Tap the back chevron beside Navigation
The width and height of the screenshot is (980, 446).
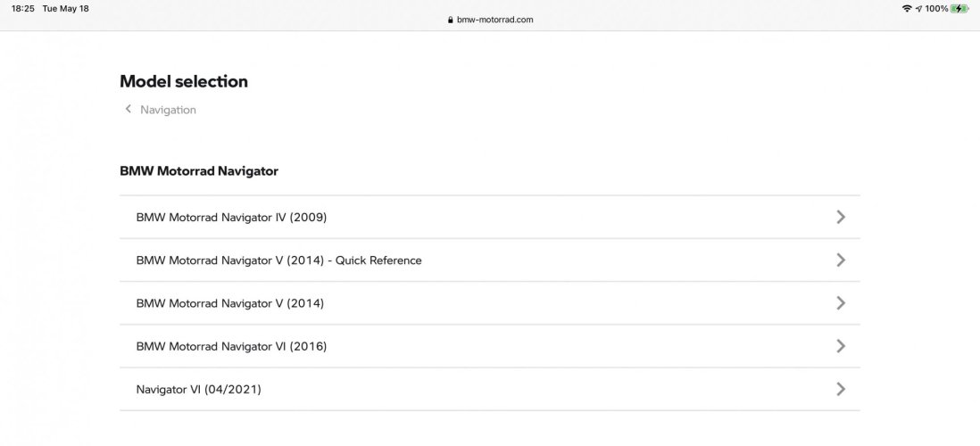click(x=129, y=110)
